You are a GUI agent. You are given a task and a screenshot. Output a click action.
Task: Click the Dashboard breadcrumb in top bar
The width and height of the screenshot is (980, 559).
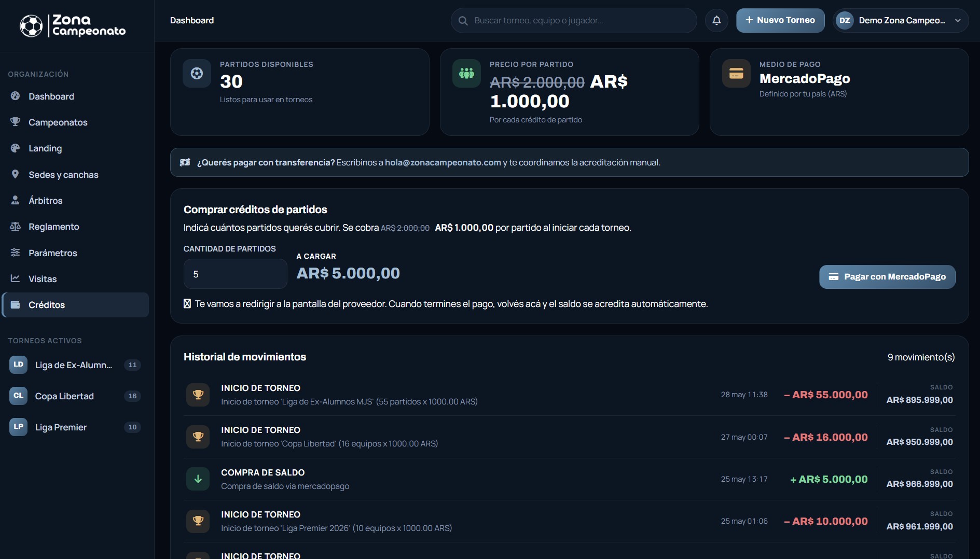(192, 21)
